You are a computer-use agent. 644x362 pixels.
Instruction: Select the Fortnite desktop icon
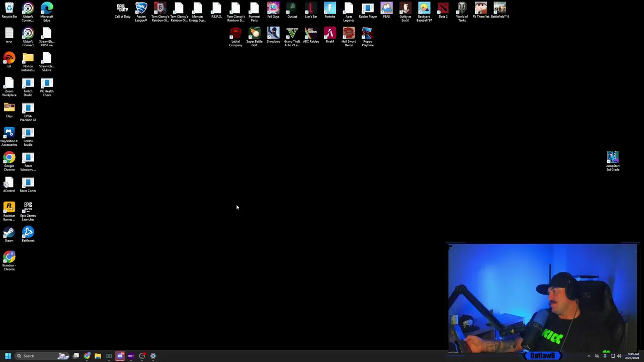(x=330, y=11)
